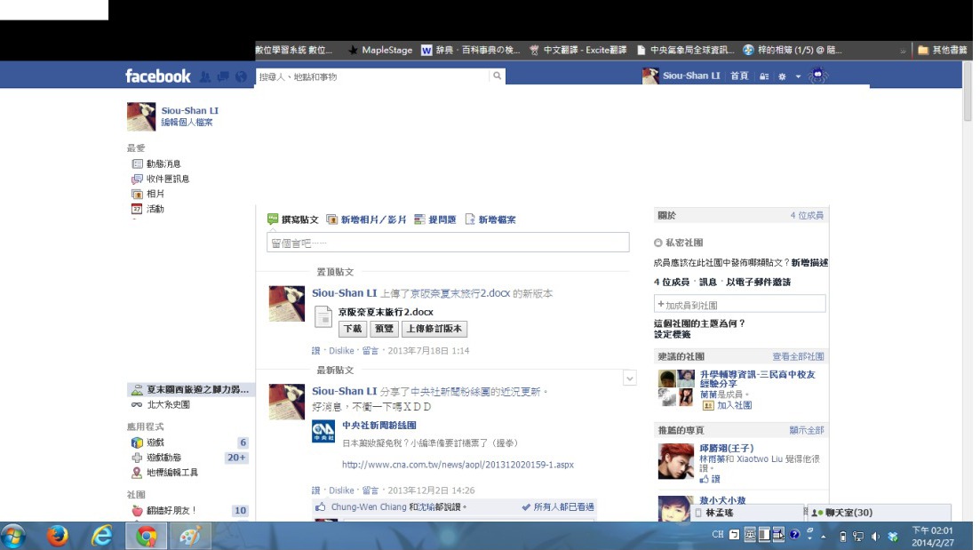
Task: Click the 預覽 button for the docx file
Action: coord(384,329)
